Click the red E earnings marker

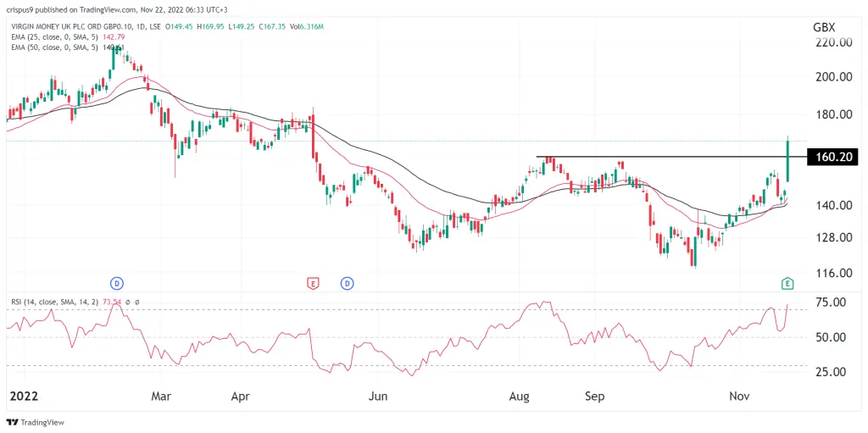tap(313, 284)
